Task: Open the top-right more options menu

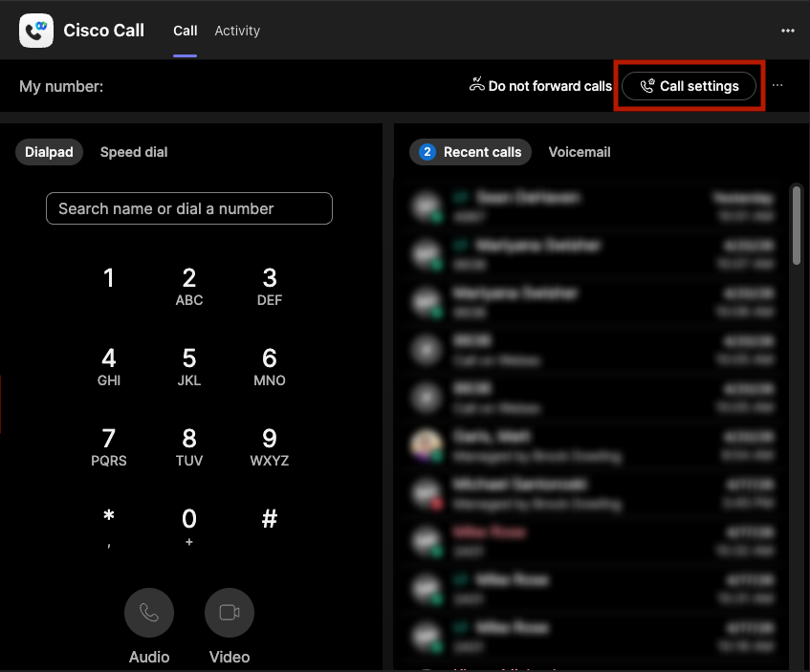Action: pos(787,31)
